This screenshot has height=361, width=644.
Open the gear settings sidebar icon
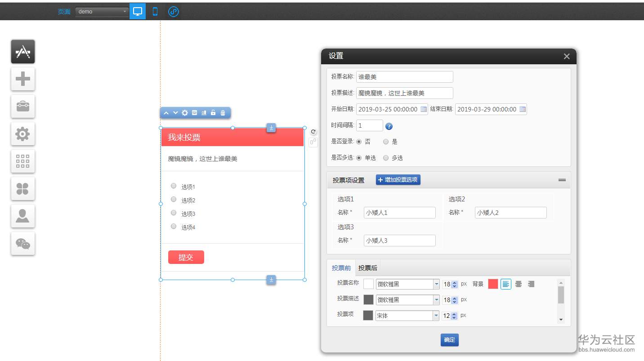click(x=23, y=134)
